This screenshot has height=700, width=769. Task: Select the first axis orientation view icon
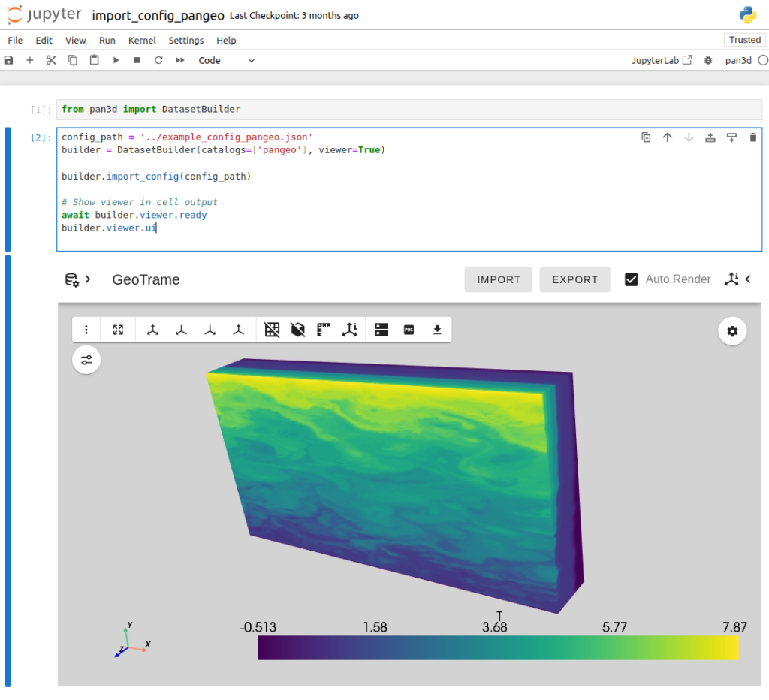pos(152,329)
